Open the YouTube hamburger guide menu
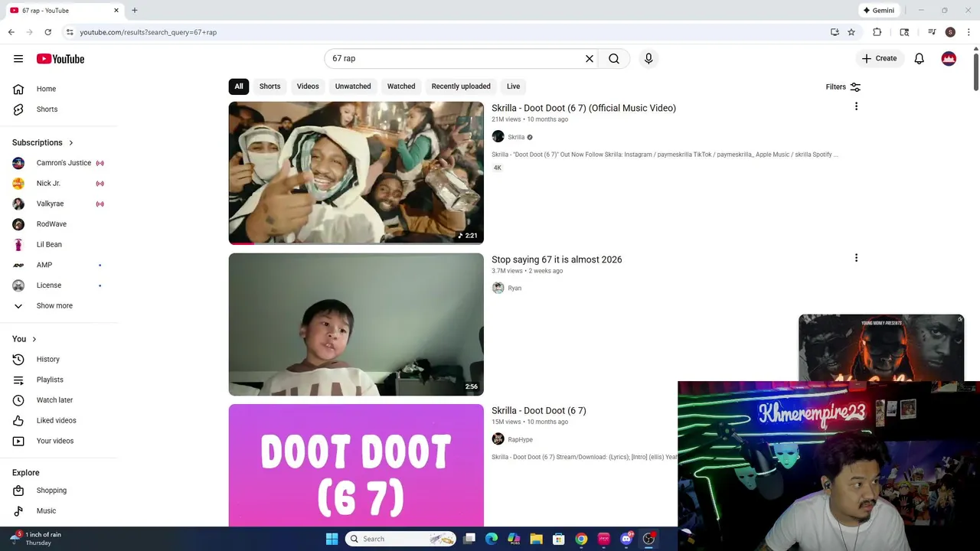980x551 pixels. point(18,59)
